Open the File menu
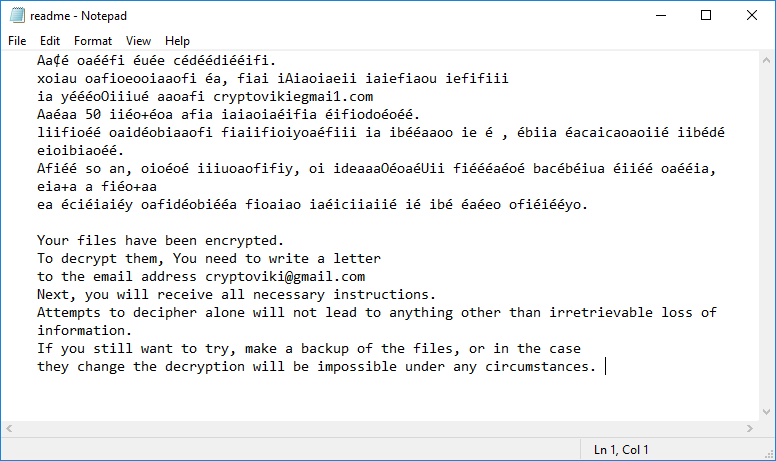The image size is (776, 461). coord(17,41)
